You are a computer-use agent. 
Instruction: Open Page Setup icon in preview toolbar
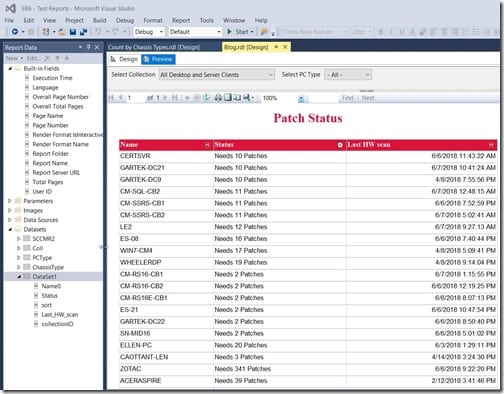[x=237, y=98]
